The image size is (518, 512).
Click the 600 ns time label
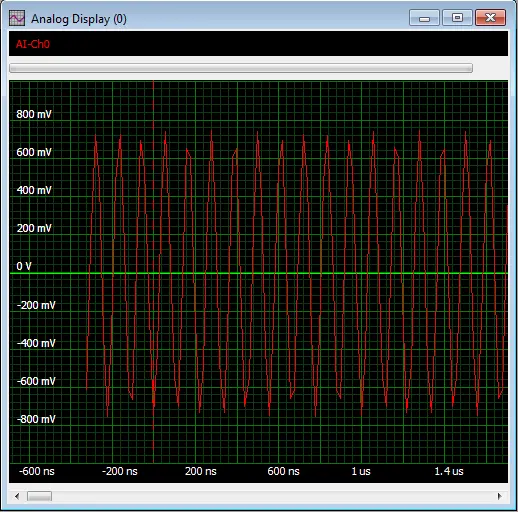(x=283, y=471)
